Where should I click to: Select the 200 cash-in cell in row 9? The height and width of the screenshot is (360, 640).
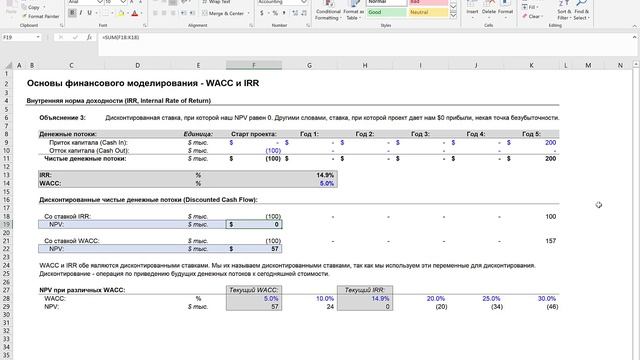point(531,142)
